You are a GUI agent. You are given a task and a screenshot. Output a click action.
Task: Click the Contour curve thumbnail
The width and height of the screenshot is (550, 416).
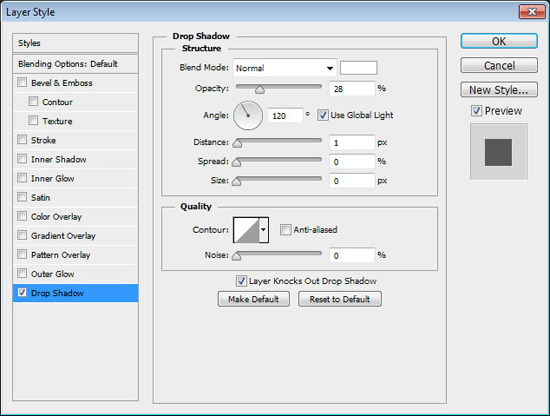click(246, 230)
